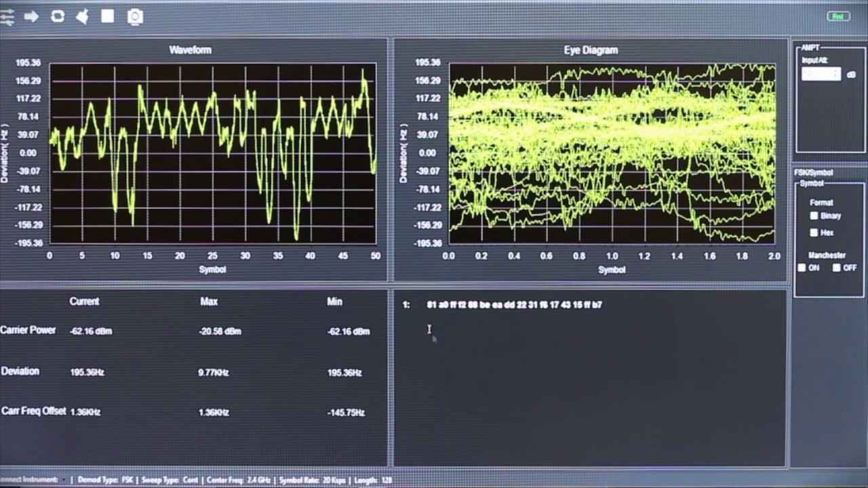Image resolution: width=868 pixels, height=488 pixels.
Task: Click the Center Freq 2.4 GHz status entry
Action: pyautogui.click(x=239, y=480)
